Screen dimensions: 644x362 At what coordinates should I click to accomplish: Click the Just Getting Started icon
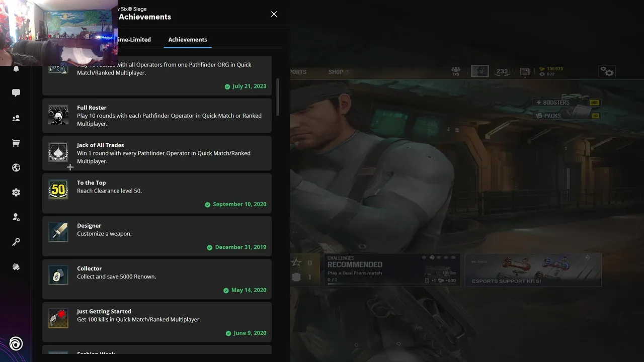[x=58, y=318]
